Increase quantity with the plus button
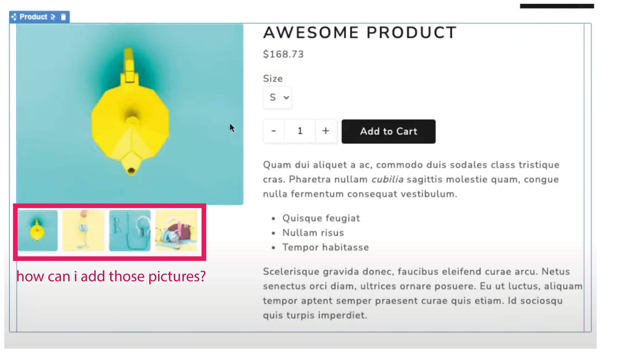Screen dimensions: 617x364 point(326,131)
